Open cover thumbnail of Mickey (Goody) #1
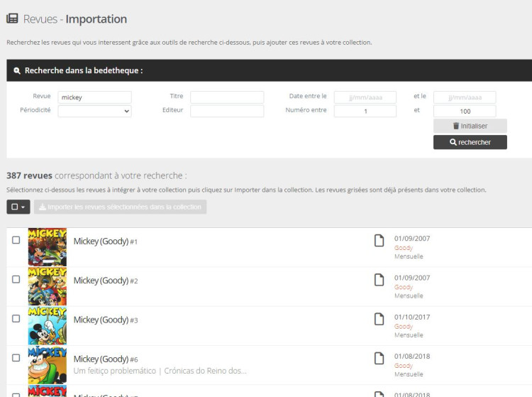 [47, 246]
